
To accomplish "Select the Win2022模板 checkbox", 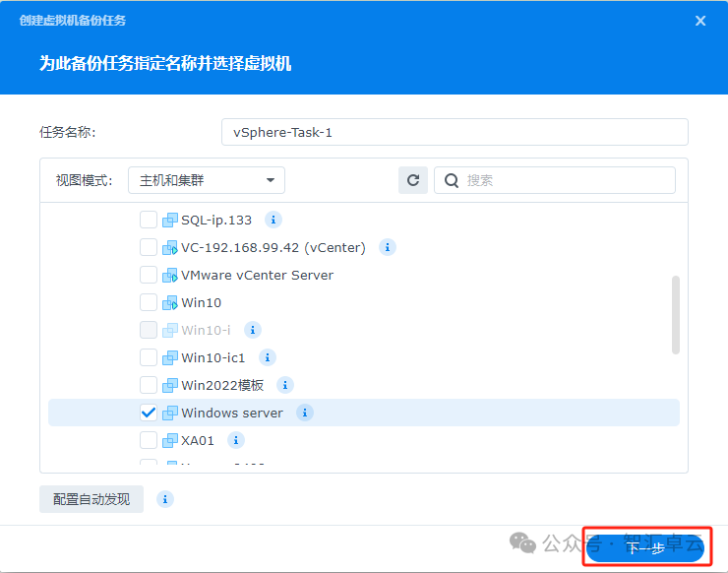I will point(149,385).
